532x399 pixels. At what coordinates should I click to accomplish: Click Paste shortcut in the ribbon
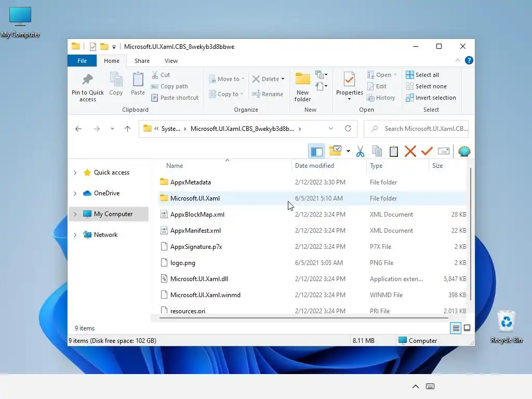175,98
